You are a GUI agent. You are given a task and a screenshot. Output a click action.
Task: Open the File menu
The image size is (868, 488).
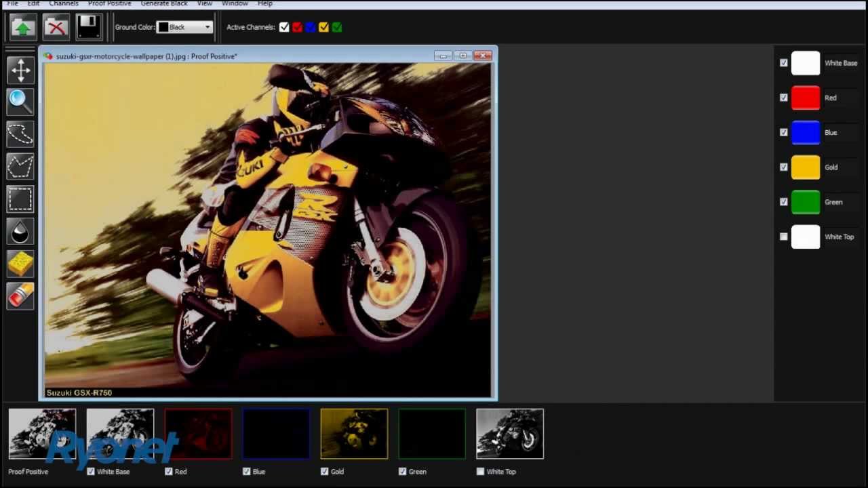click(x=12, y=3)
